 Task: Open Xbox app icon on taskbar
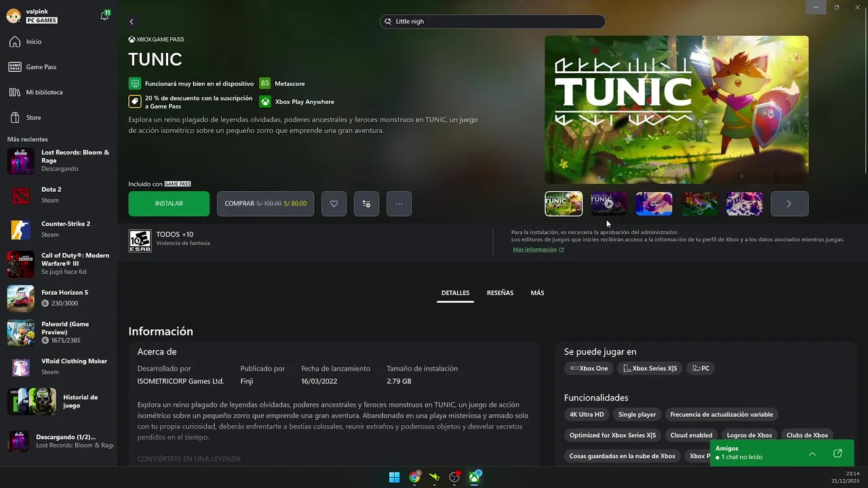tap(475, 477)
